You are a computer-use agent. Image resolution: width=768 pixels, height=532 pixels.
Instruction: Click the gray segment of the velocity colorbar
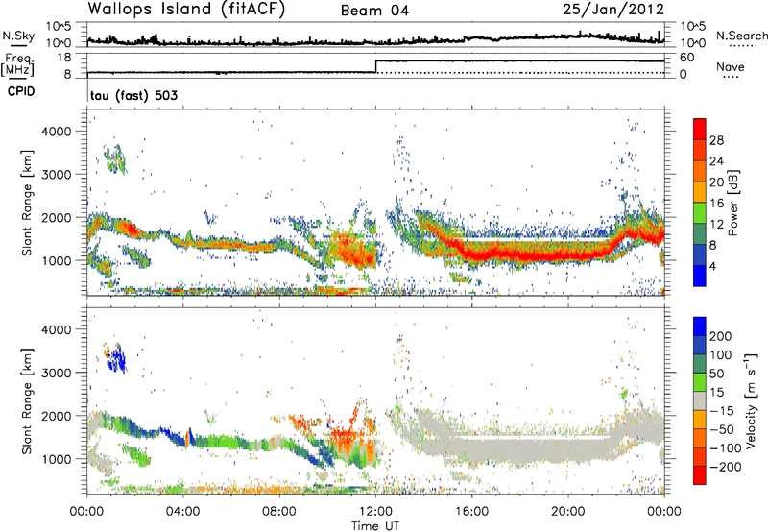click(x=700, y=401)
